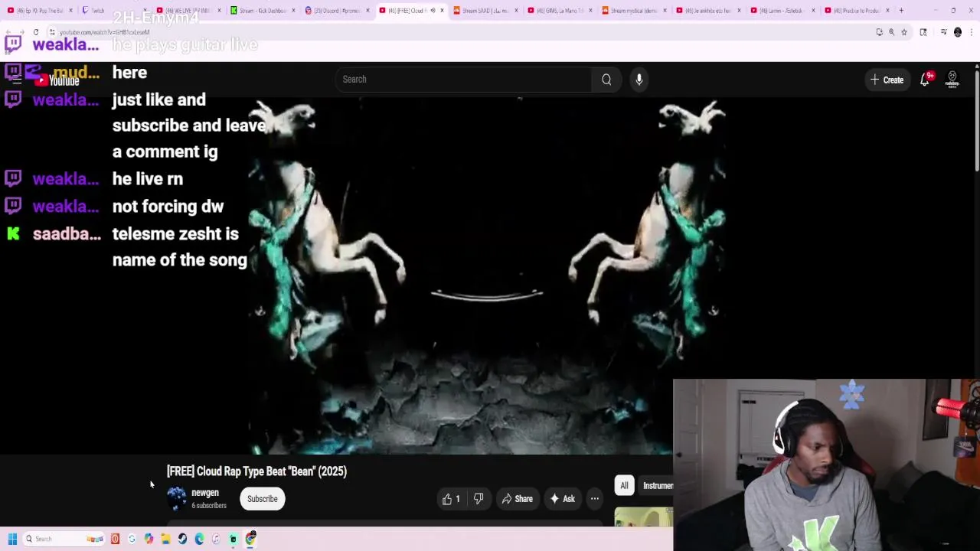Open the Google app taskbar icon
Image resolution: width=980 pixels, height=551 pixels.
coord(132,539)
